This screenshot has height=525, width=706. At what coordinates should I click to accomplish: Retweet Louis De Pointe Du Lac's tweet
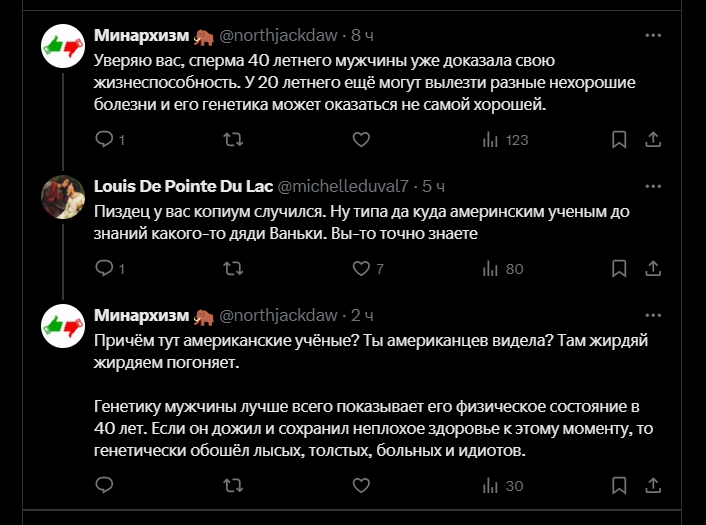coord(232,268)
